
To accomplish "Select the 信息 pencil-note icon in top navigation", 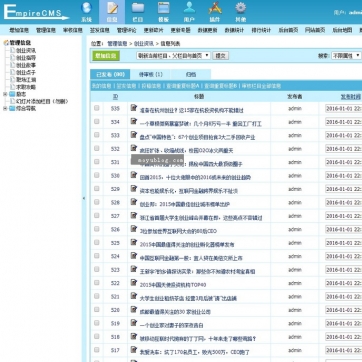I will pos(112,8).
